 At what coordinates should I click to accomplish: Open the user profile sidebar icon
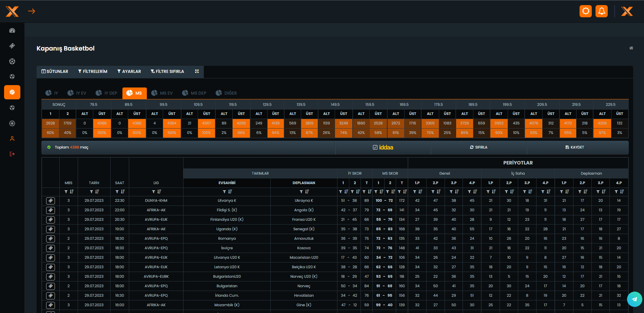[x=12, y=139]
